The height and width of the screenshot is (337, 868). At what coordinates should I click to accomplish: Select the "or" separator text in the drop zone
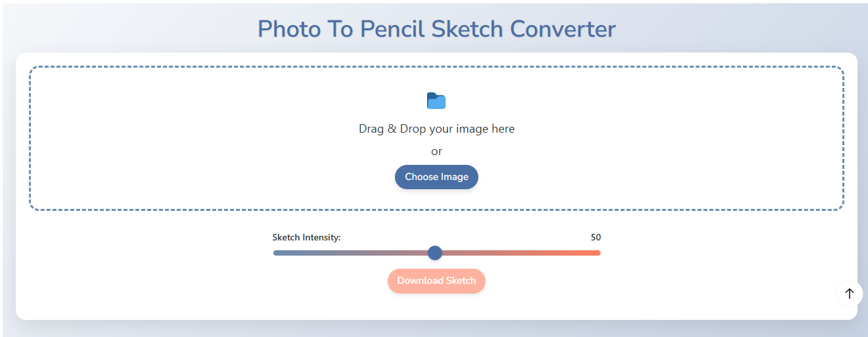coord(436,152)
